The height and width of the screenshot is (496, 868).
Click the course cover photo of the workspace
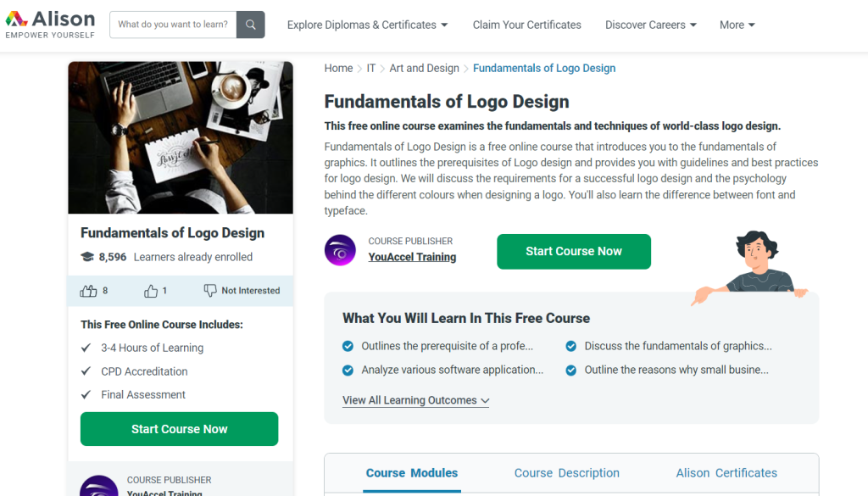tap(180, 137)
